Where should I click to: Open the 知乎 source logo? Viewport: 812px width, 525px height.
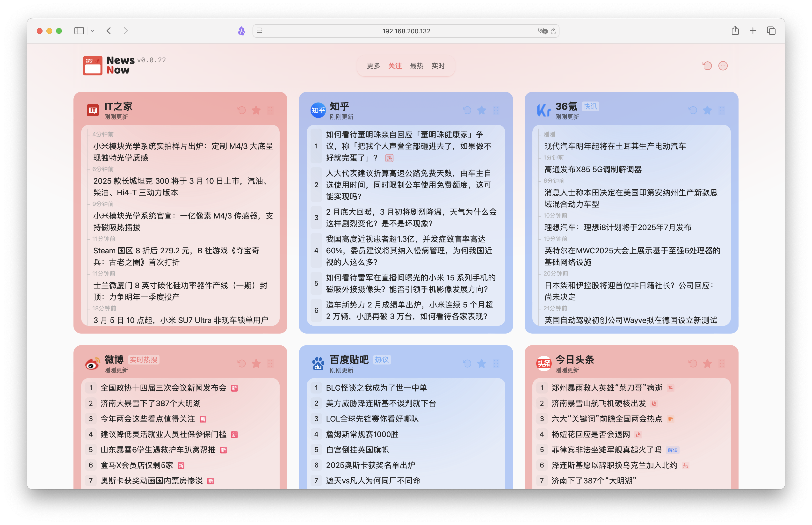point(318,110)
